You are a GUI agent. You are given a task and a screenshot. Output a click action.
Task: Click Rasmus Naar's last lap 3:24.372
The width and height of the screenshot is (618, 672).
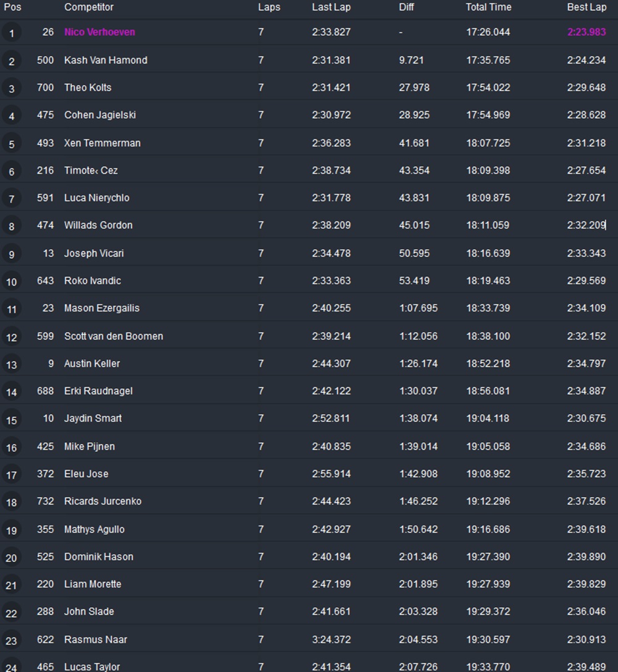click(x=331, y=639)
